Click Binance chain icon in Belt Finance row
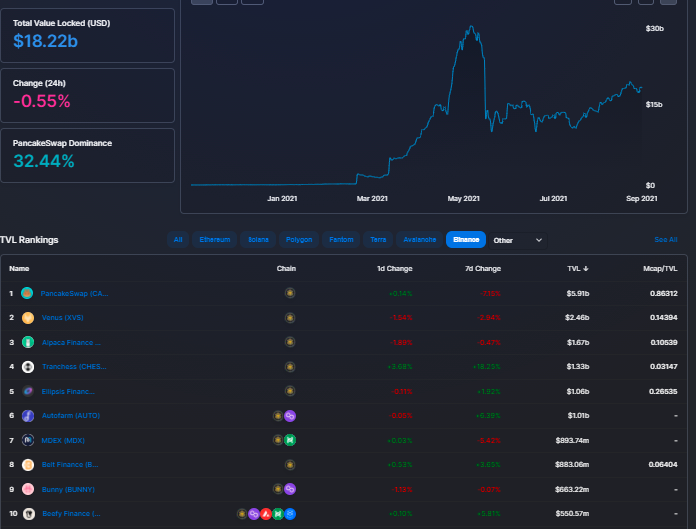Screen dimensions: 696x529 [290, 465]
